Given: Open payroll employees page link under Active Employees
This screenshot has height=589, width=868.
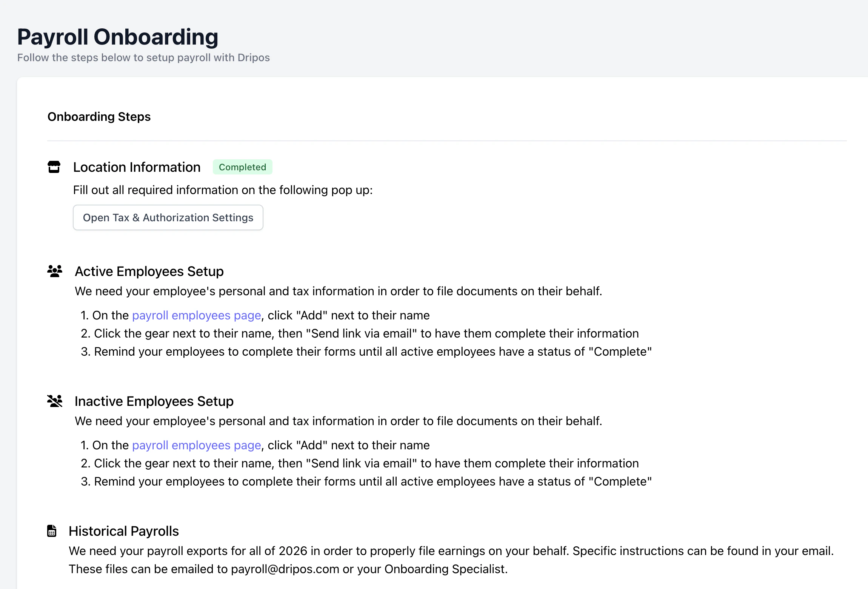Looking at the screenshot, I should (196, 315).
